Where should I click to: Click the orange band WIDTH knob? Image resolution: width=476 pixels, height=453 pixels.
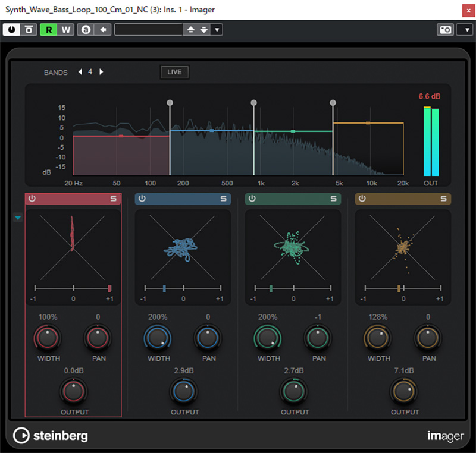[x=378, y=338]
